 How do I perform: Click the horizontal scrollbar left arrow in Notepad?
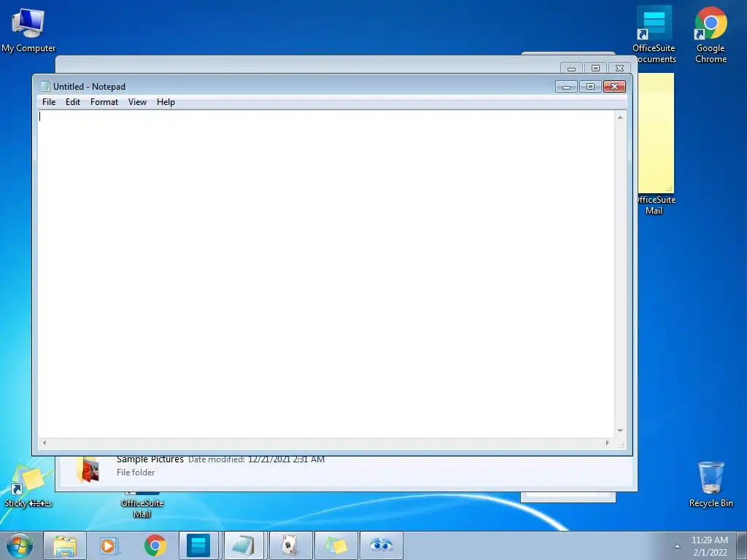tap(44, 443)
